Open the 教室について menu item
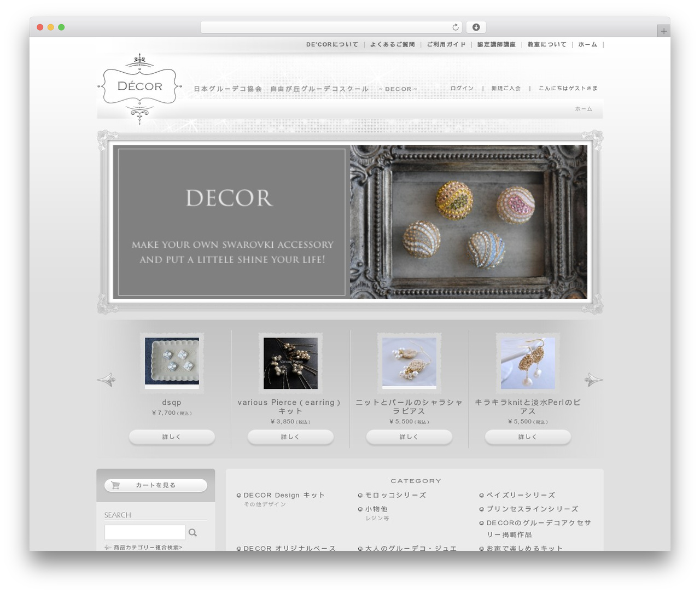Image resolution: width=700 pixels, height=593 pixels. [x=547, y=45]
